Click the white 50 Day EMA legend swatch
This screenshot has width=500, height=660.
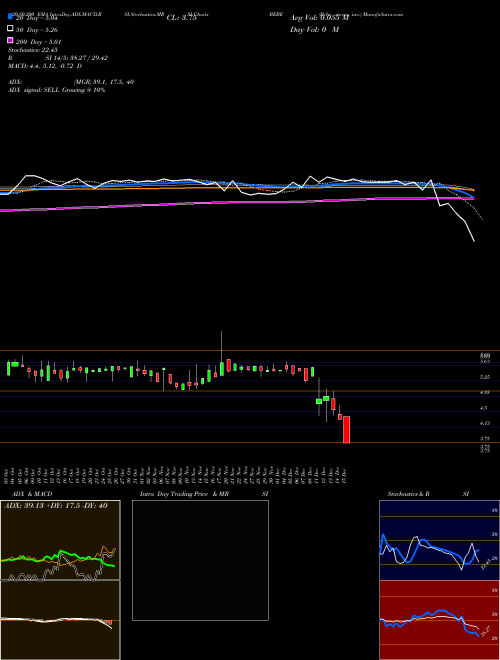click(10, 28)
